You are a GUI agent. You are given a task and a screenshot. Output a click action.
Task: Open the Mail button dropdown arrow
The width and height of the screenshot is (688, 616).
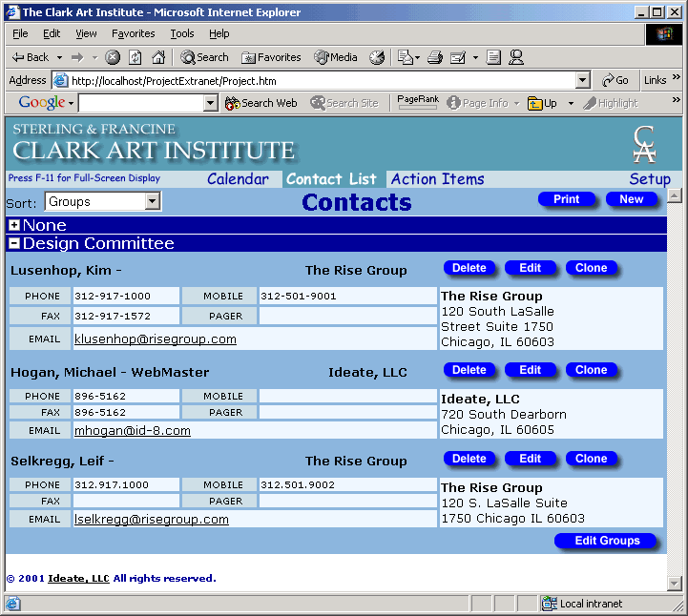click(x=417, y=57)
